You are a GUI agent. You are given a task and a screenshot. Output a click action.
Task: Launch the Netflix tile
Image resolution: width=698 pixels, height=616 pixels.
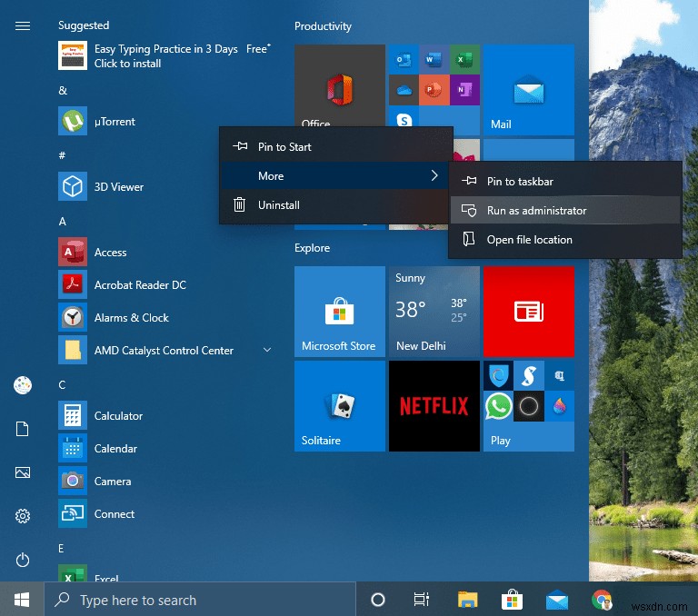(434, 406)
